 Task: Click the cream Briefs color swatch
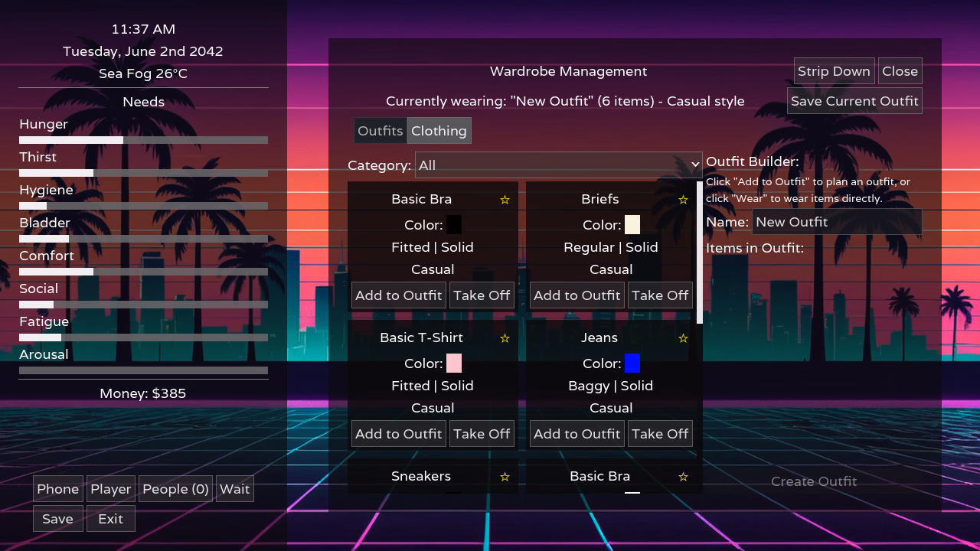(x=632, y=225)
